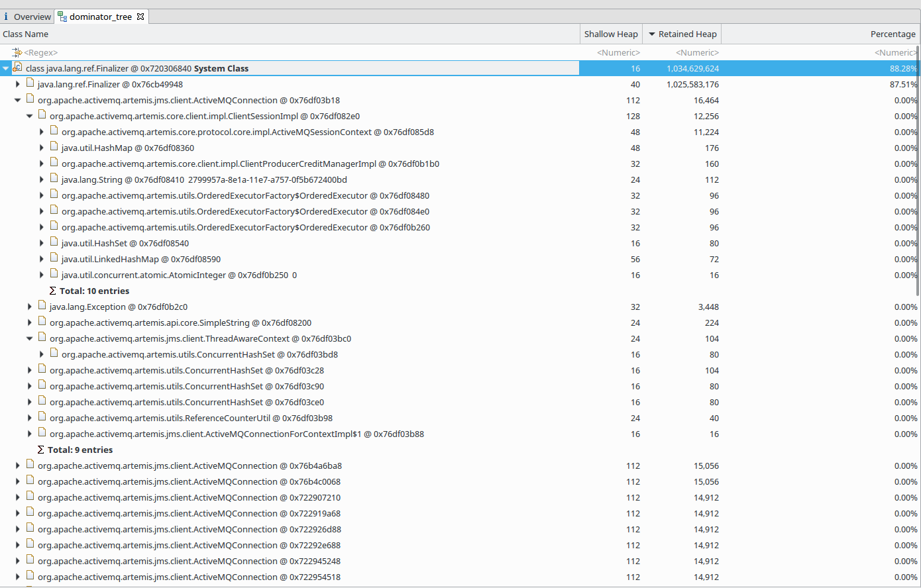
Task: Click the Regex filter field
Action: tap(41, 52)
